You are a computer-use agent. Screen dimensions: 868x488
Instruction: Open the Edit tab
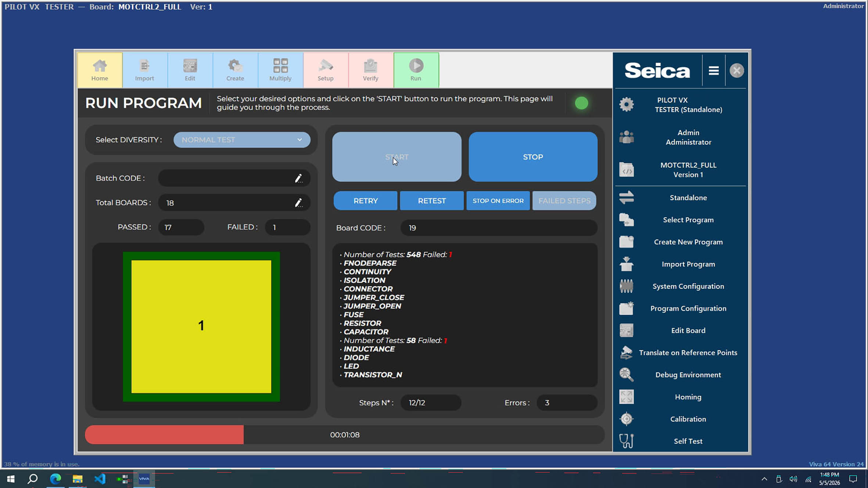[x=190, y=70]
